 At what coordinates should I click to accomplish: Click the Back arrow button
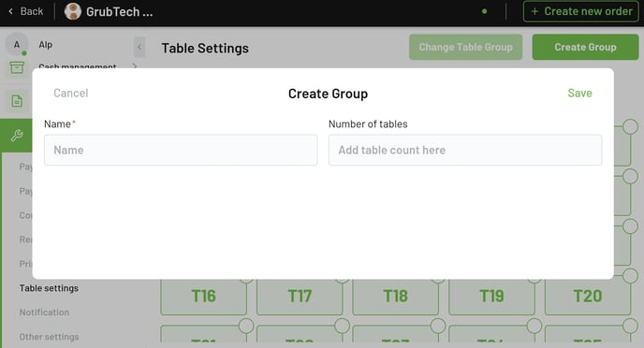[x=25, y=11]
